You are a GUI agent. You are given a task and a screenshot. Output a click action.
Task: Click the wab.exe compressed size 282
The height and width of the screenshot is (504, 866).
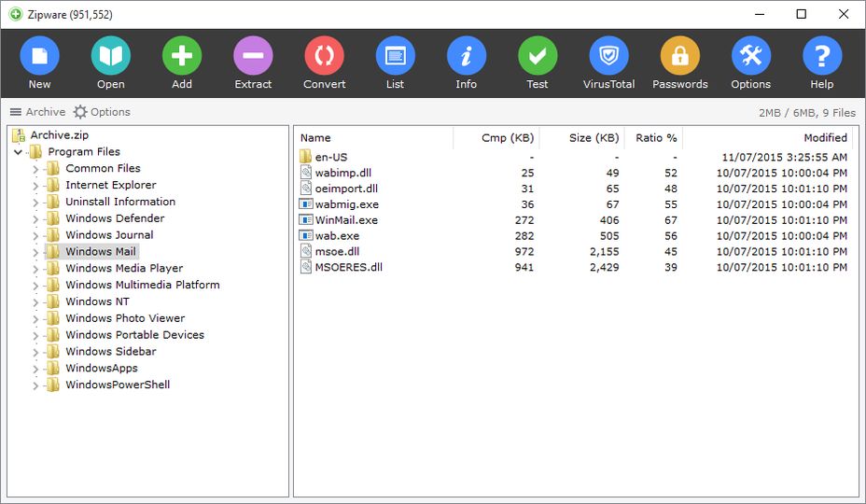(x=524, y=236)
